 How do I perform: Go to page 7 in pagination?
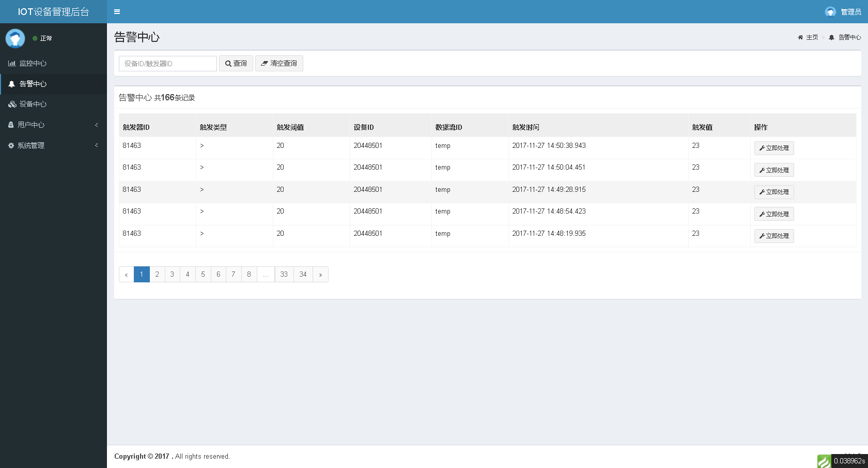click(234, 275)
